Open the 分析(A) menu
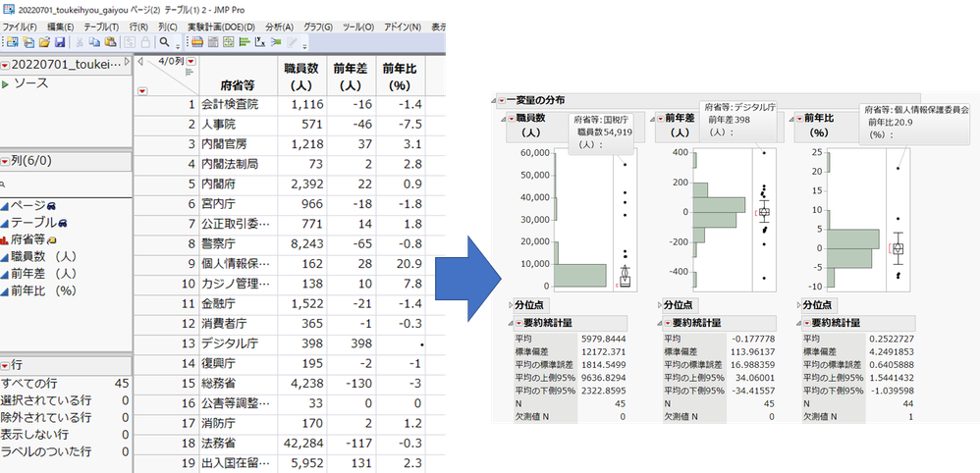 [280, 26]
